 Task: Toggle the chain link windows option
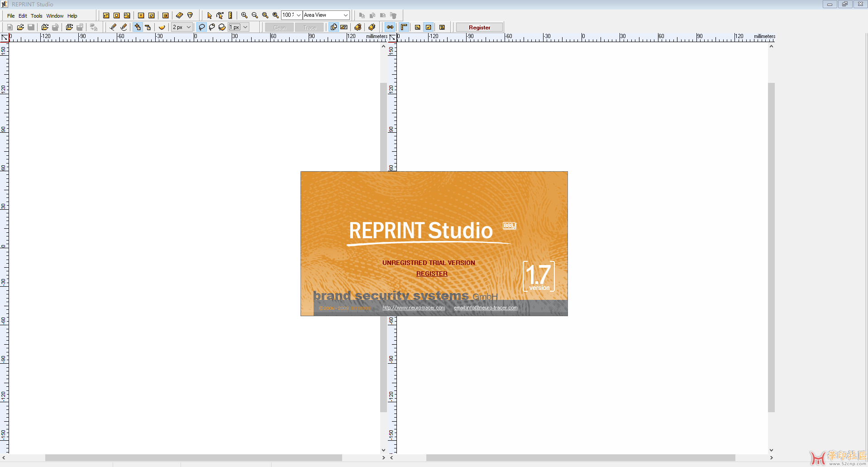[390, 27]
